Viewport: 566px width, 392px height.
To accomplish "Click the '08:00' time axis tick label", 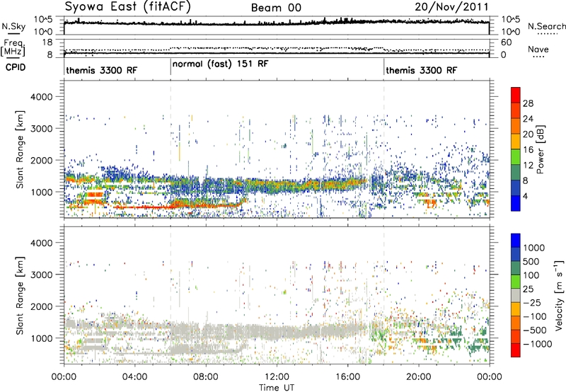I will point(206,377).
